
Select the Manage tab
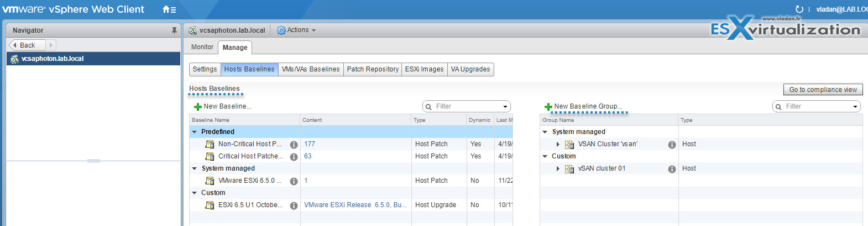(235, 48)
